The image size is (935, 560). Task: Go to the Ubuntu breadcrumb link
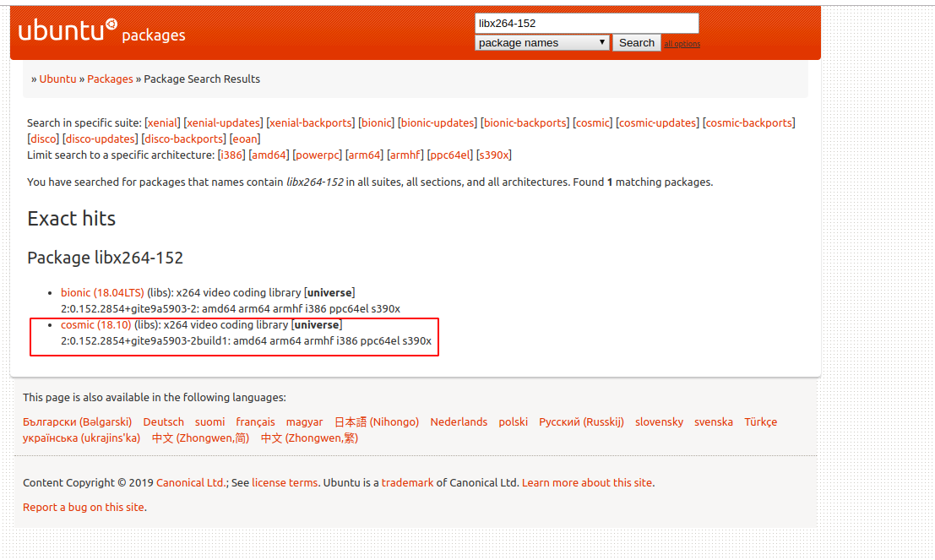coord(57,79)
